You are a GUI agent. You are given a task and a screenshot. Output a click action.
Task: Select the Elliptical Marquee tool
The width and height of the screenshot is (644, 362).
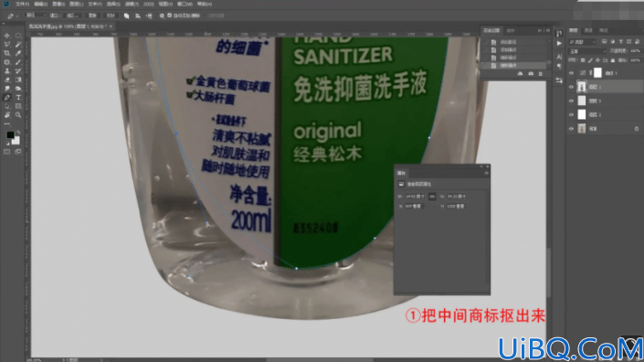pos(18,36)
